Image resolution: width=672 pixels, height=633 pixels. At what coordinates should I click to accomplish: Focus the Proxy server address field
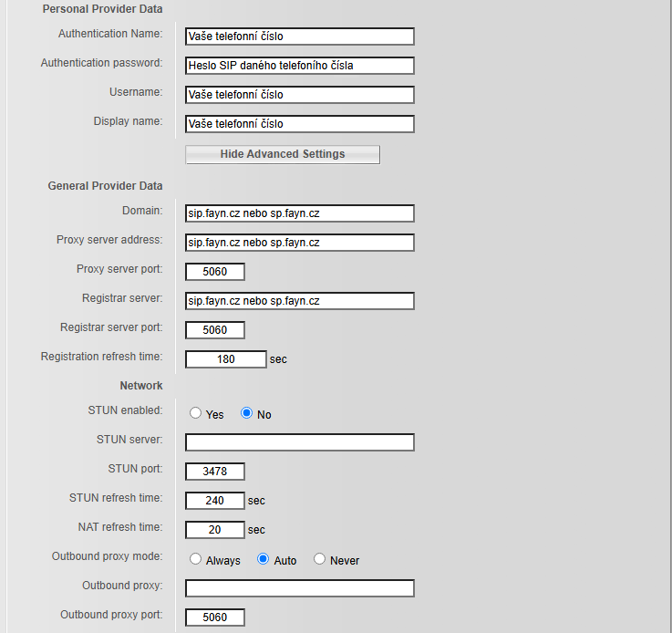(x=299, y=243)
